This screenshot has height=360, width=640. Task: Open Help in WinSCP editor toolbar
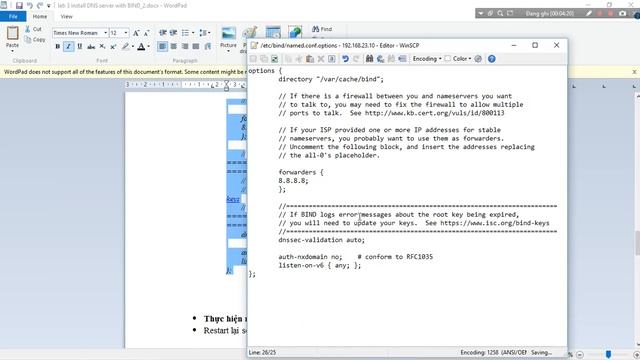tap(491, 59)
